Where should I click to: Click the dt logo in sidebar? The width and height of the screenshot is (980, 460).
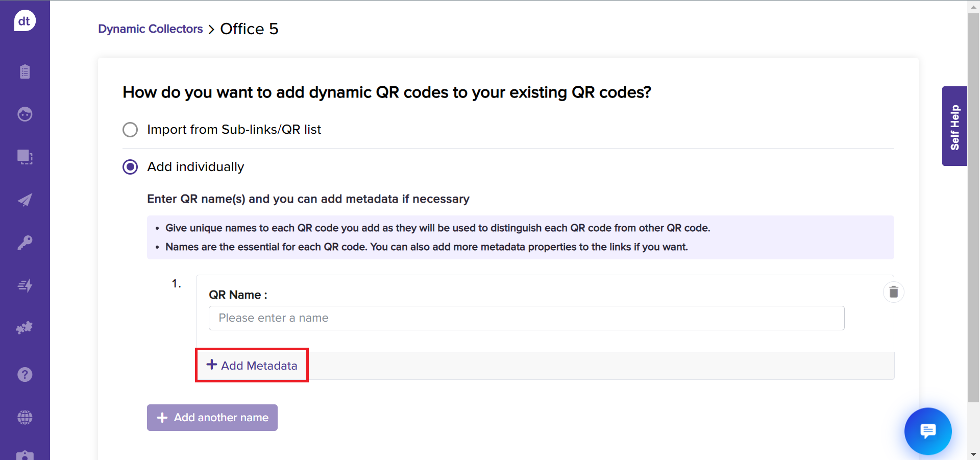tap(24, 21)
